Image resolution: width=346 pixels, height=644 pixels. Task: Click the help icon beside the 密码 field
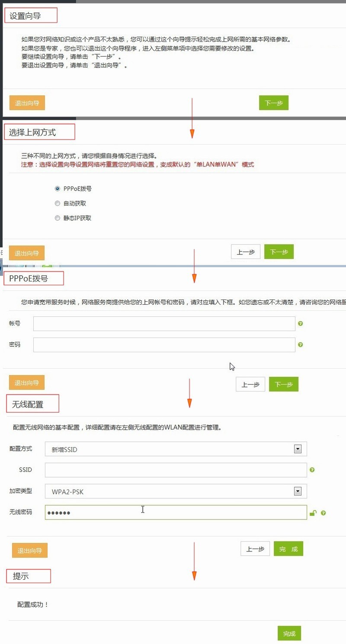301,344
